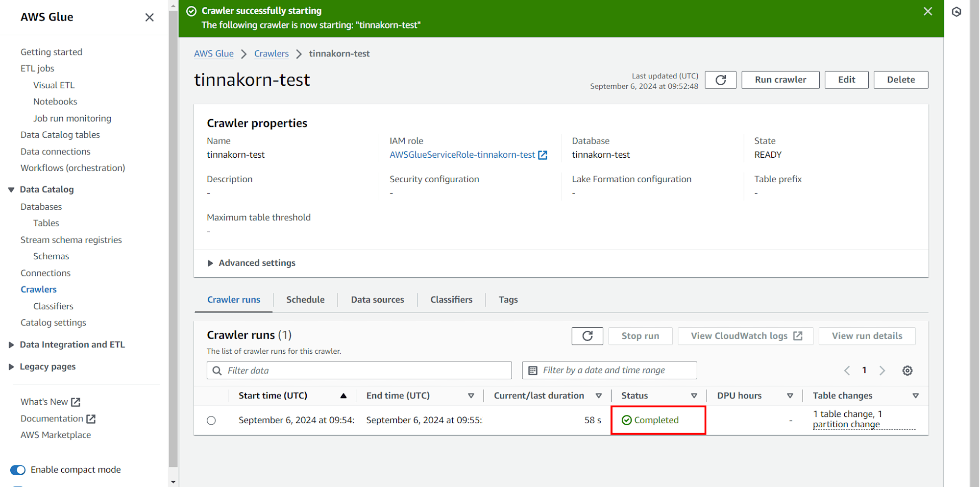Open Workflows (orchestration) in sidebar

click(73, 168)
